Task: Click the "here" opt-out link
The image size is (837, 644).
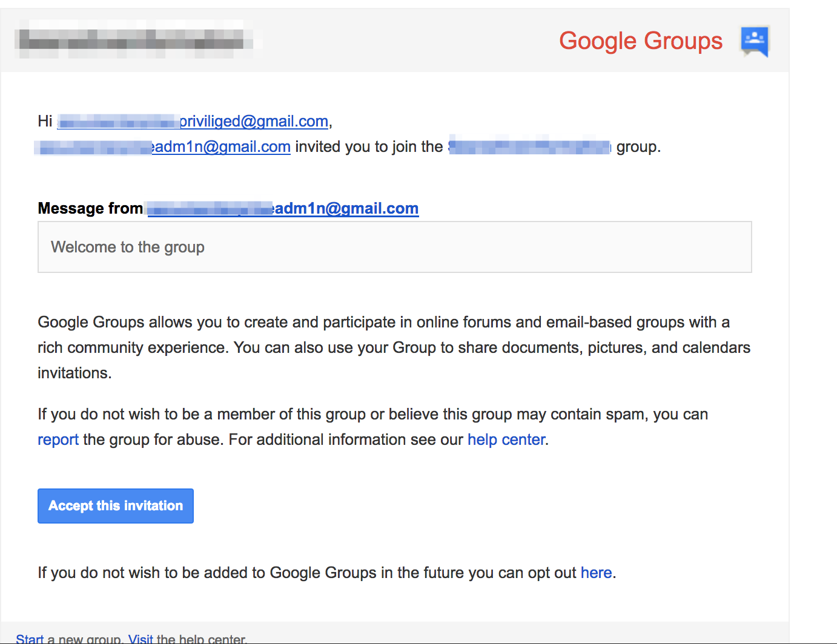Action: click(x=596, y=573)
